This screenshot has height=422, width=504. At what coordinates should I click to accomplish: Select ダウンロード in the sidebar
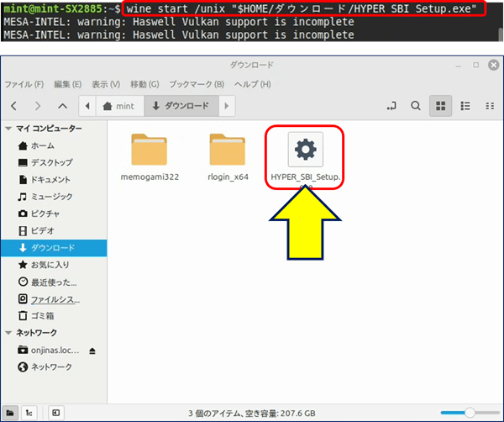[54, 248]
